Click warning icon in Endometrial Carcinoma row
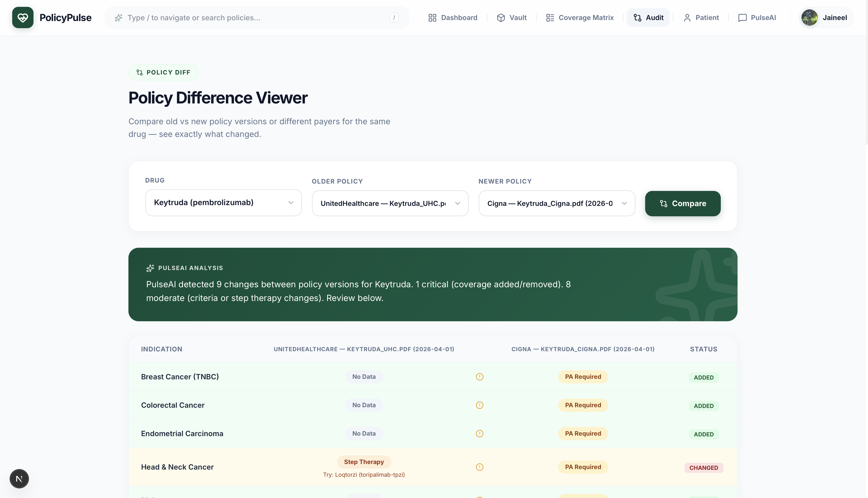This screenshot has height=498, width=868. click(479, 433)
